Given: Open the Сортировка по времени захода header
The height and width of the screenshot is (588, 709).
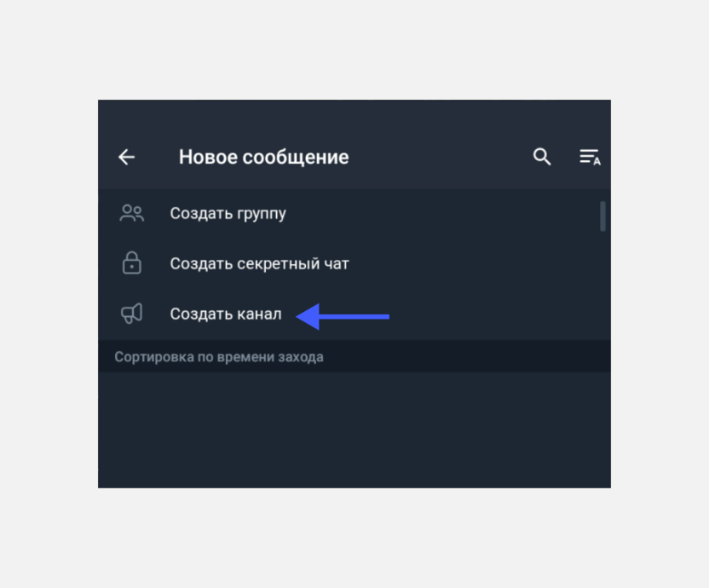Looking at the screenshot, I should pos(219,356).
